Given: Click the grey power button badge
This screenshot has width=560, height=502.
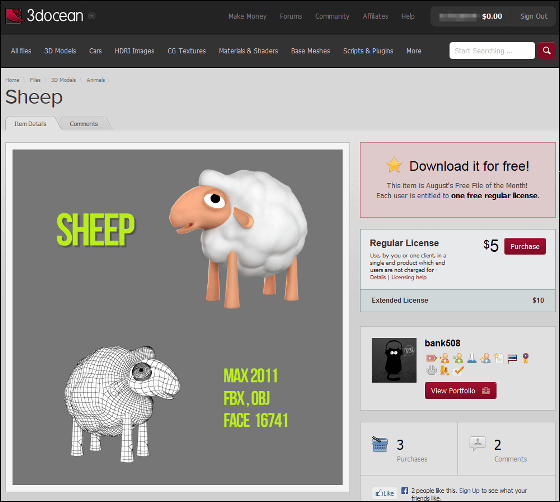Looking at the screenshot, I should (x=431, y=370).
